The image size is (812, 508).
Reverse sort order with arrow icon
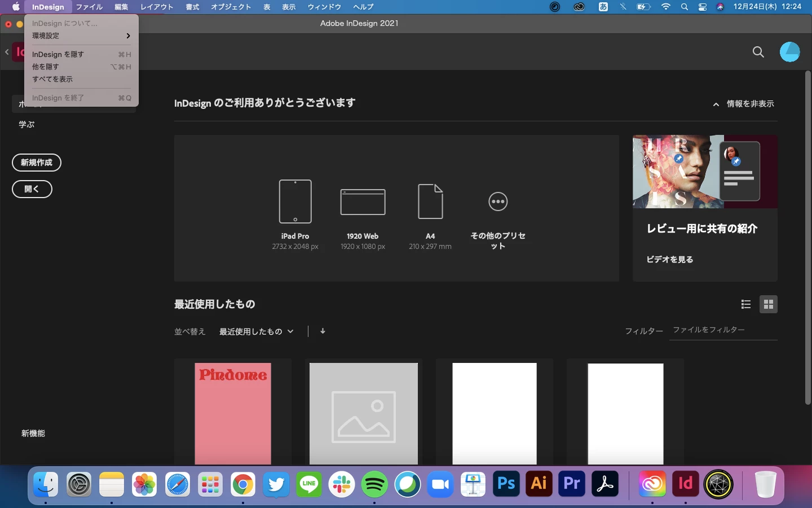(x=323, y=331)
